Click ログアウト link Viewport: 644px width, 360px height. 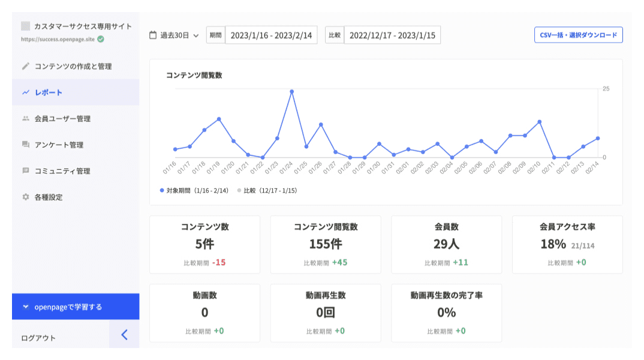click(x=38, y=338)
